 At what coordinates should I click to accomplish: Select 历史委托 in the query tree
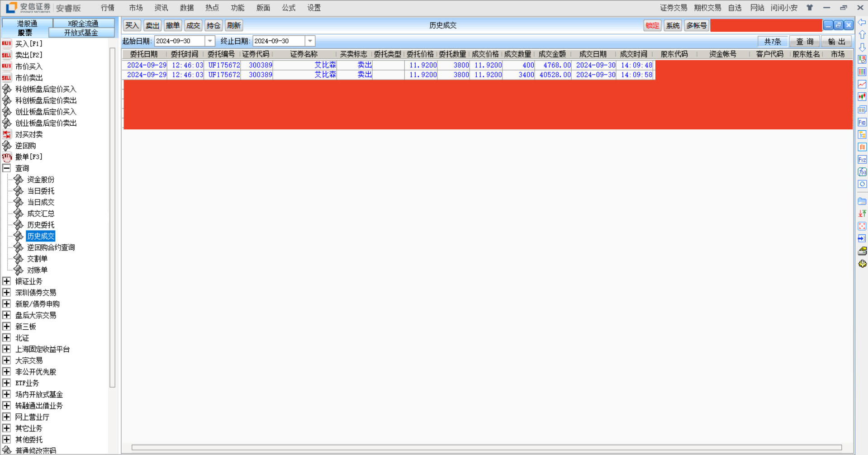pos(41,225)
